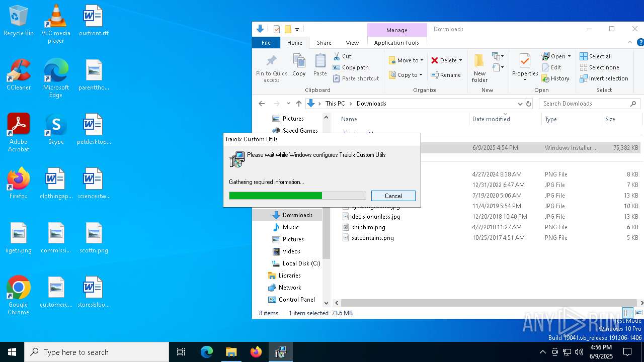Create a New folder from ribbon
The image size is (644, 362).
click(479, 67)
